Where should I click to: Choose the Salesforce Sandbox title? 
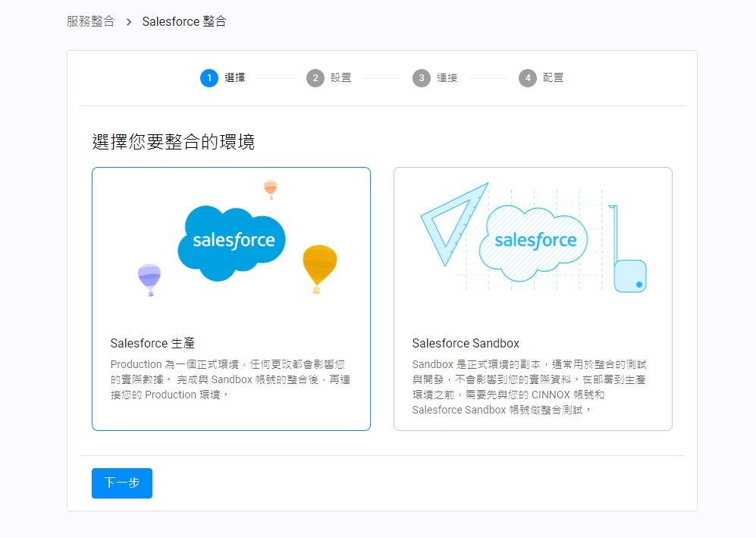coord(466,343)
